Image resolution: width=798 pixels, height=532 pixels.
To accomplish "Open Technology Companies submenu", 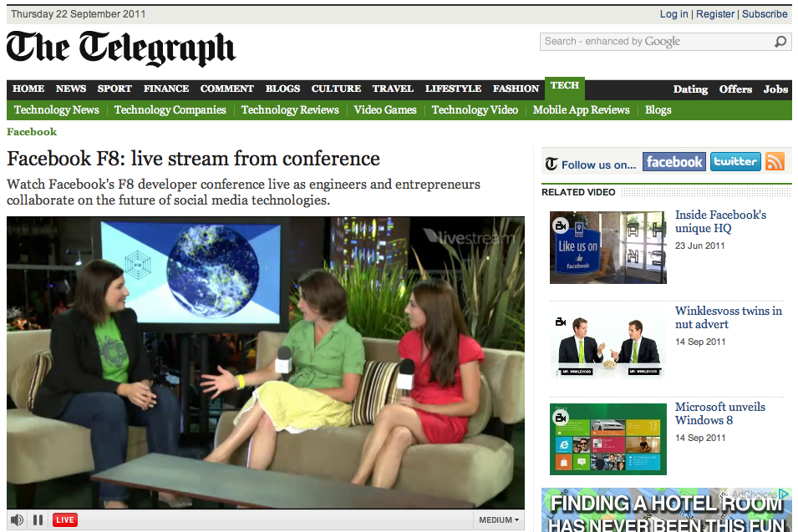I will coord(170,110).
